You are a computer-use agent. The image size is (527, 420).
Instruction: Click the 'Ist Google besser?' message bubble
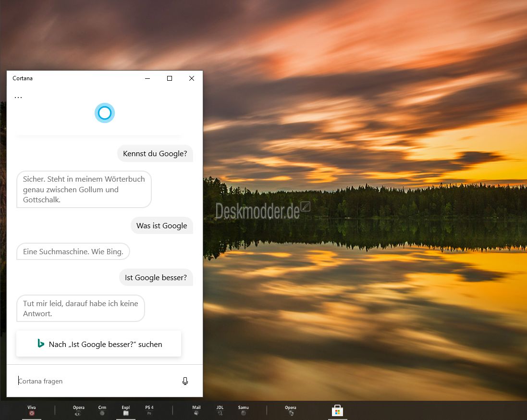tap(156, 277)
